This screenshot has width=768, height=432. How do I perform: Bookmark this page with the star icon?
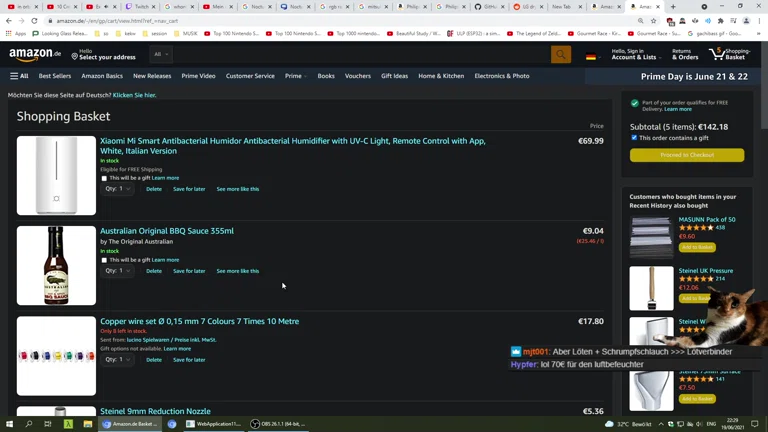click(654, 20)
